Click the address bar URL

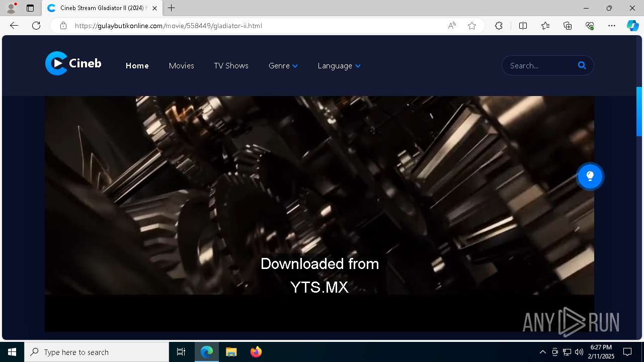(x=169, y=26)
